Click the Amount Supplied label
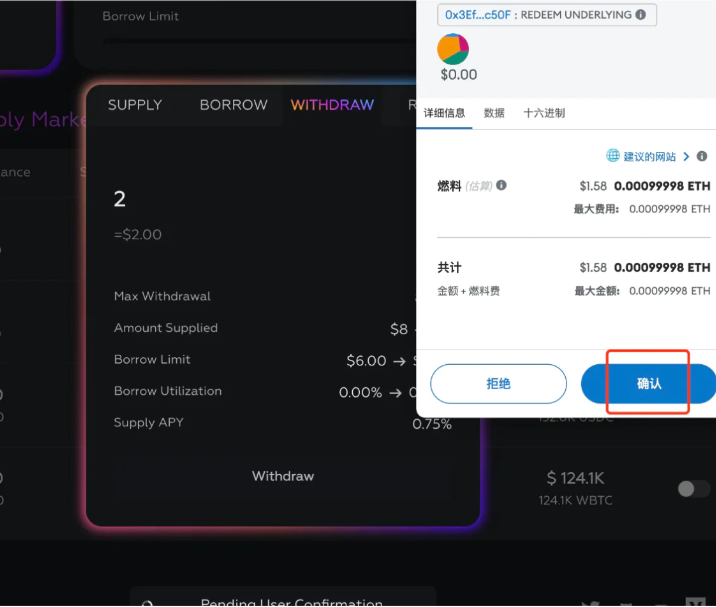Viewport: 716px width, 607px height. click(166, 328)
